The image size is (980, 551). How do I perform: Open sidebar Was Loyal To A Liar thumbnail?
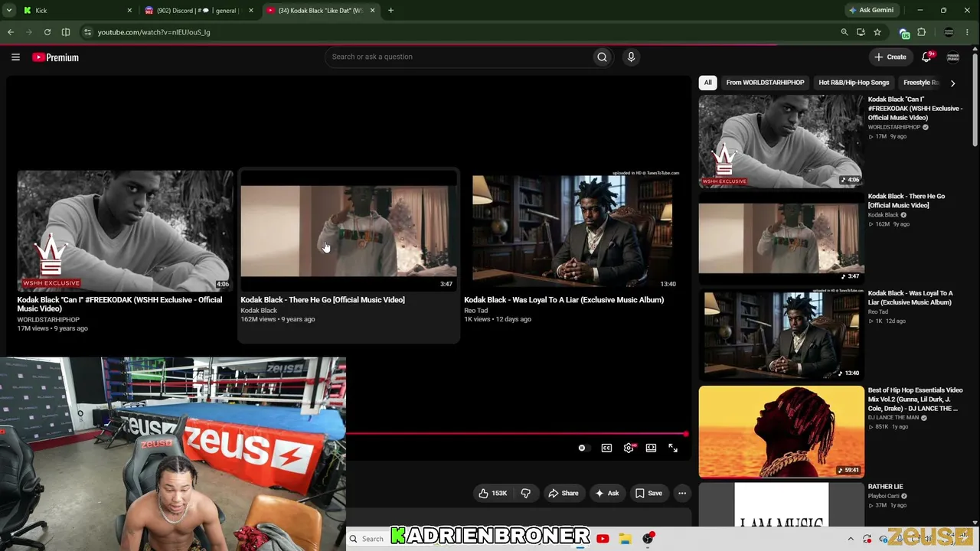point(781,334)
